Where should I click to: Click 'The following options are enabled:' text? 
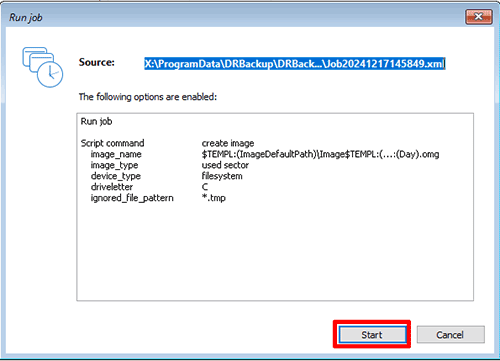point(148,97)
